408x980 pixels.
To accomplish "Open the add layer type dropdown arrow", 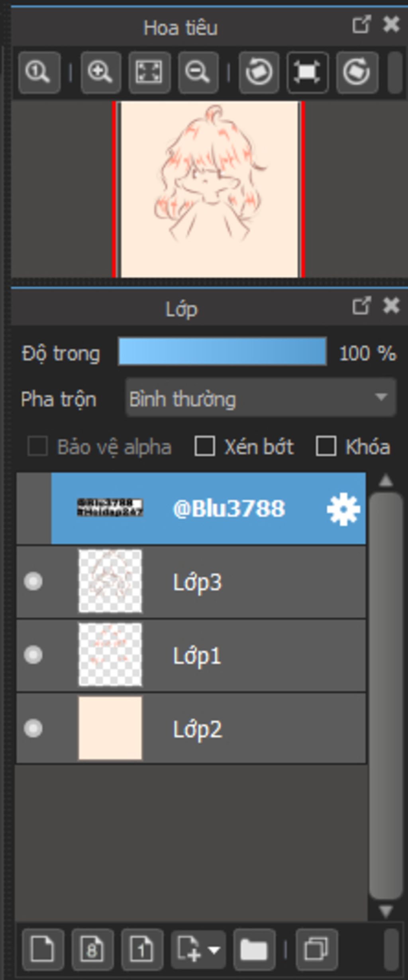I will 214,949.
